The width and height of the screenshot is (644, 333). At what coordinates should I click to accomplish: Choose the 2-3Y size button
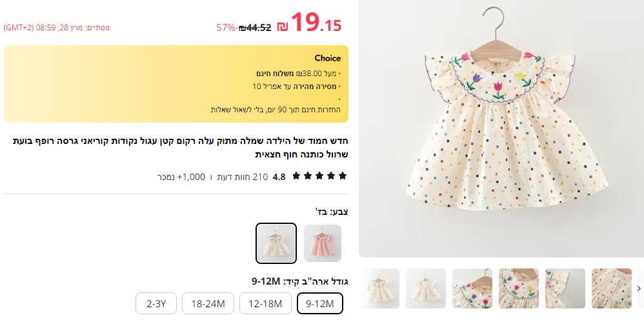156,303
